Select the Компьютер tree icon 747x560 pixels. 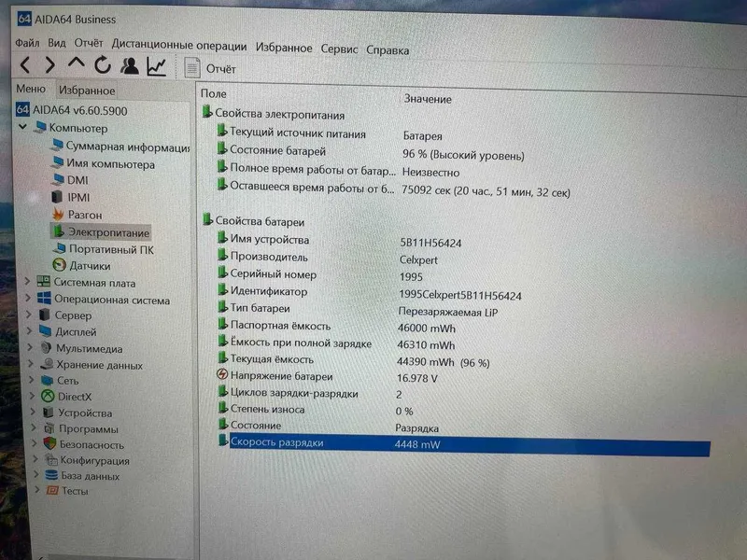(41, 127)
